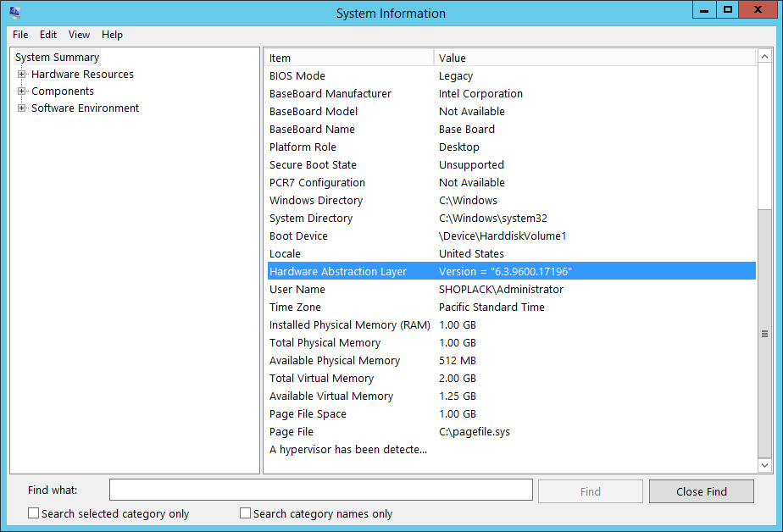Select the PCR7 Configuration row
Viewport: 783px width, 532px height.
point(511,183)
